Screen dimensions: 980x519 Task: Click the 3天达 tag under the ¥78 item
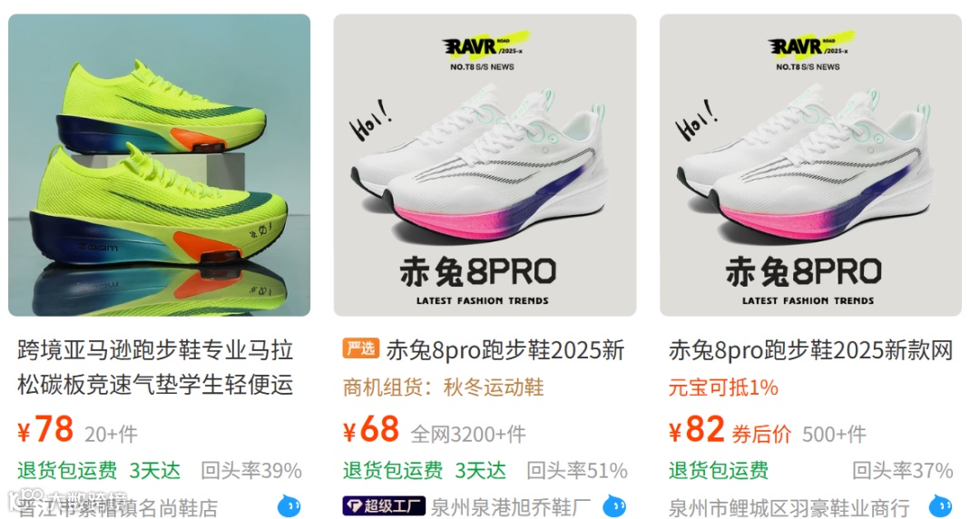(x=154, y=470)
